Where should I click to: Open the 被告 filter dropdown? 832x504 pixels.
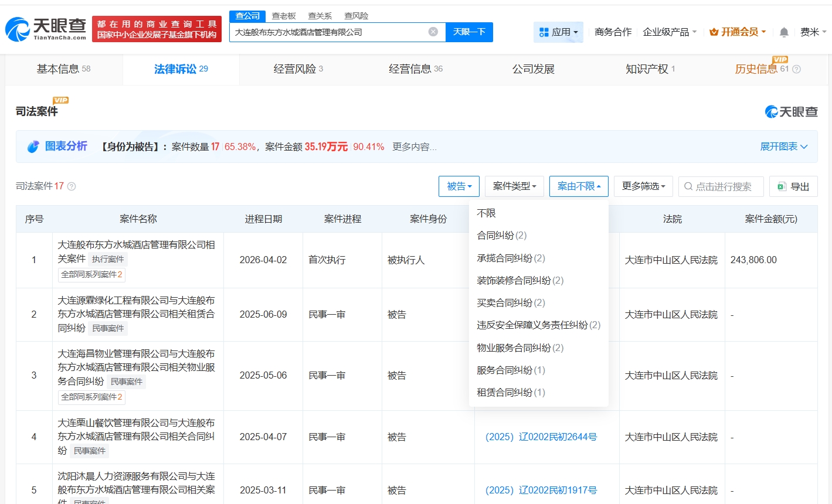pos(459,186)
